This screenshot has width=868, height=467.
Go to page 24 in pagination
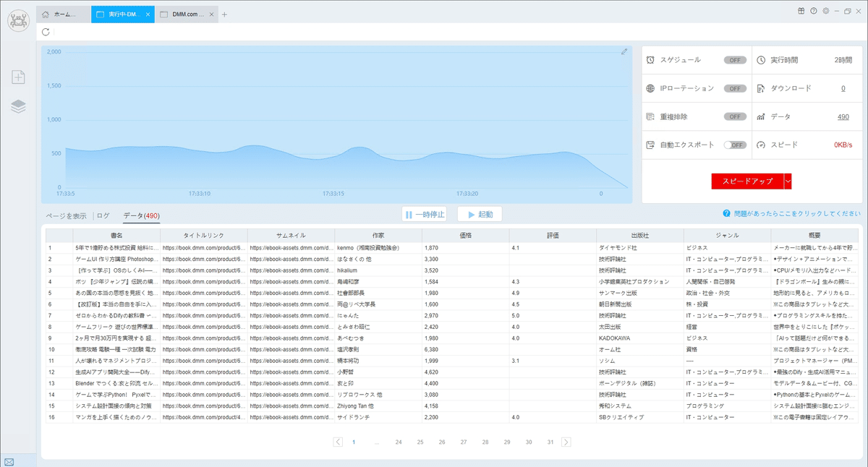[399, 442]
